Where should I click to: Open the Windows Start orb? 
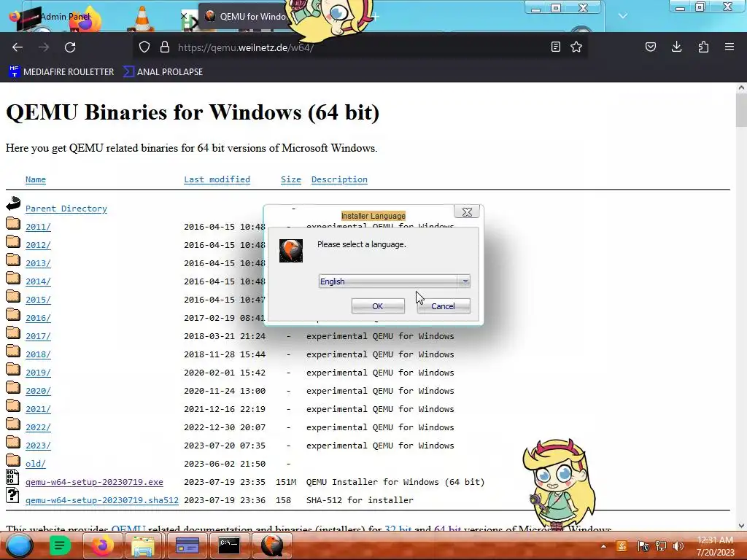click(x=20, y=545)
